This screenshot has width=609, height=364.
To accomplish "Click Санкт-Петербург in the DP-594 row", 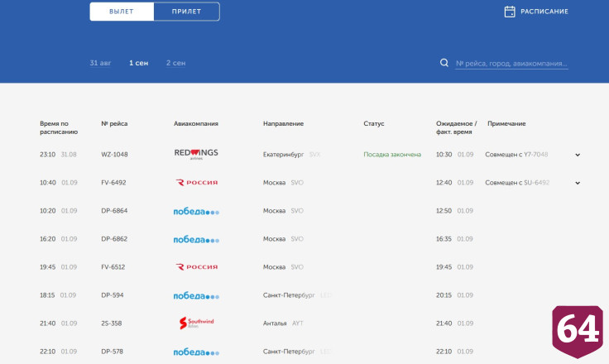I will click(x=289, y=295).
